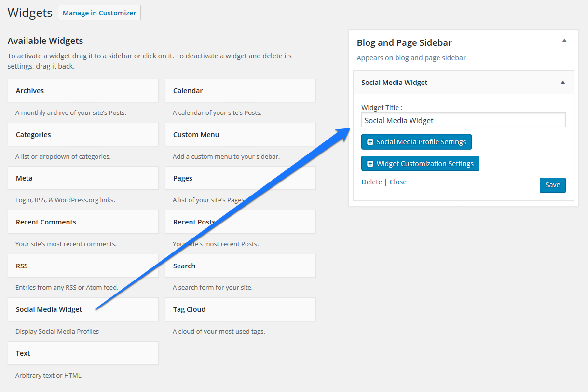588x392 pixels.
Task: Save the Social Media Widget settings
Action: tap(552, 185)
